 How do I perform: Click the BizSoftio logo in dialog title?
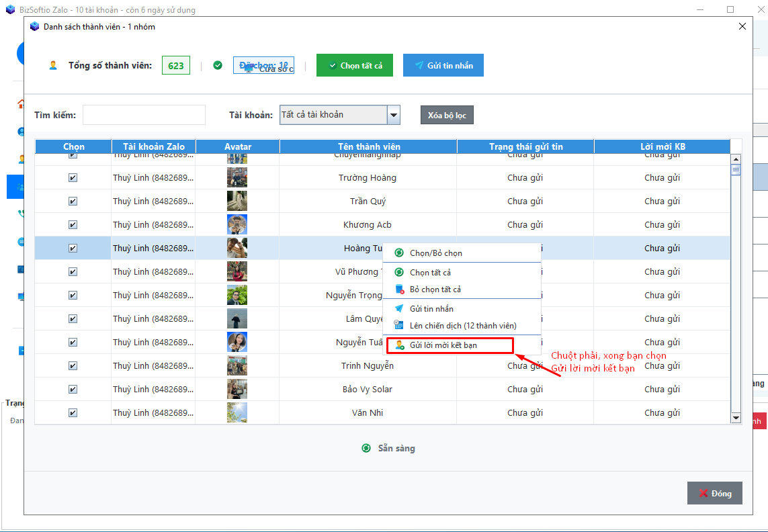35,26
